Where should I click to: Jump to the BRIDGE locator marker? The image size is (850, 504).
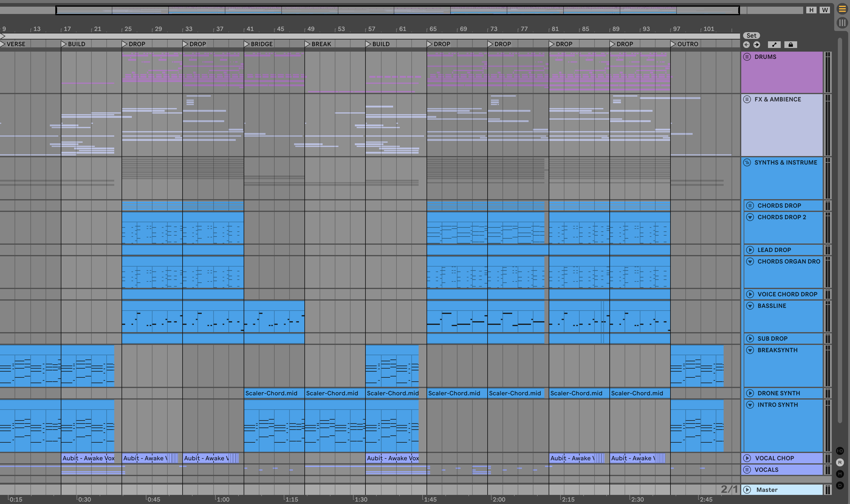click(x=247, y=44)
